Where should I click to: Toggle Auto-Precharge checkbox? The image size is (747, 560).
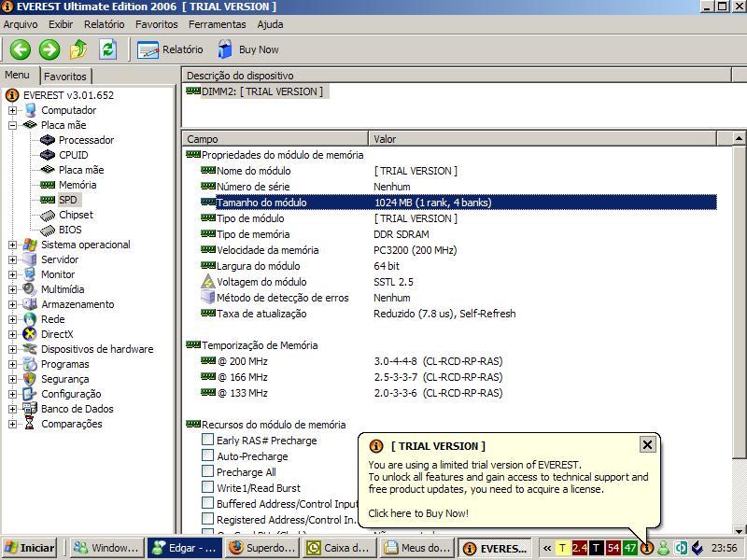[x=207, y=455]
